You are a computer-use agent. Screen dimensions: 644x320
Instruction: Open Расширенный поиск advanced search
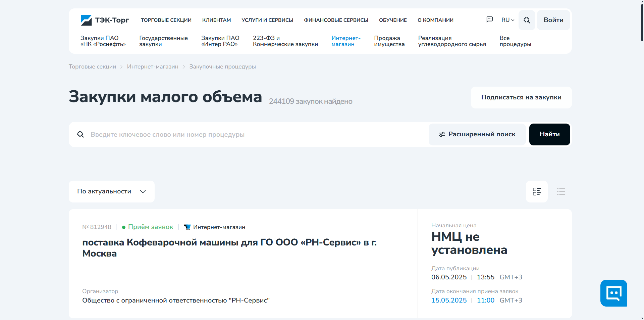477,134
